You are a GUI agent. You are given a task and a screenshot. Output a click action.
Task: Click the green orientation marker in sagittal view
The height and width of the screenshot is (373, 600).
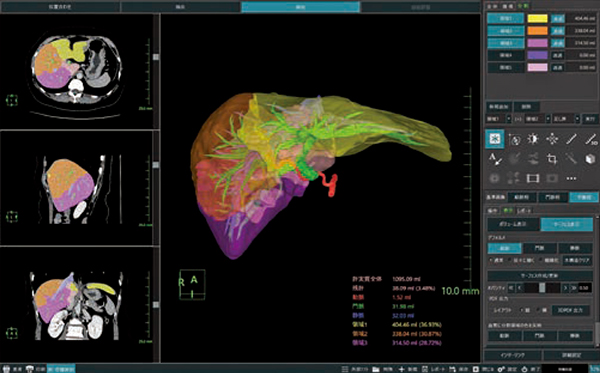point(11,217)
